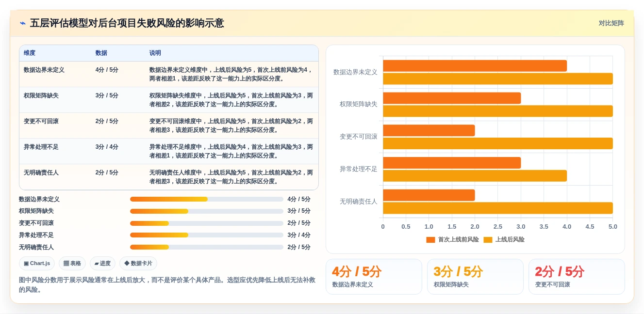Click 变更不可回滚 首次上线前风险 chart bar
The height and width of the screenshot is (314, 644).
pos(429,130)
